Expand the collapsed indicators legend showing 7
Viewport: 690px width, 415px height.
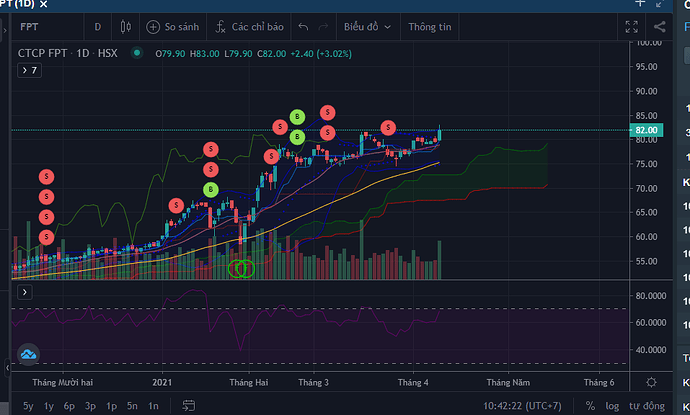(29, 70)
